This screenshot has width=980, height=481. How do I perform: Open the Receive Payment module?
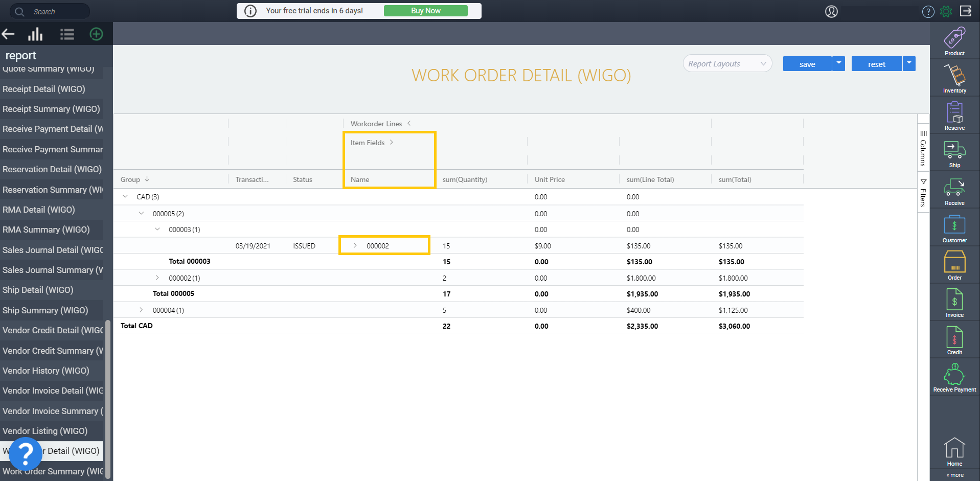[x=954, y=377]
